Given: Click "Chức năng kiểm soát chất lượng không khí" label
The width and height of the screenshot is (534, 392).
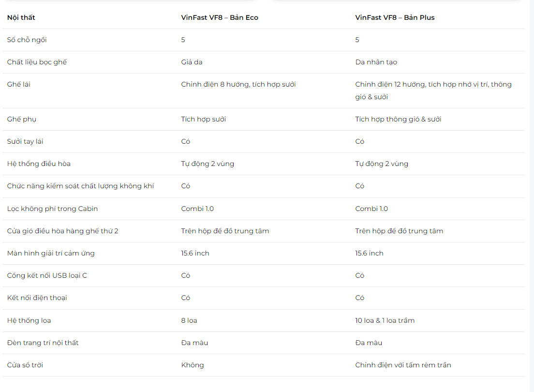Looking at the screenshot, I should (x=80, y=186).
